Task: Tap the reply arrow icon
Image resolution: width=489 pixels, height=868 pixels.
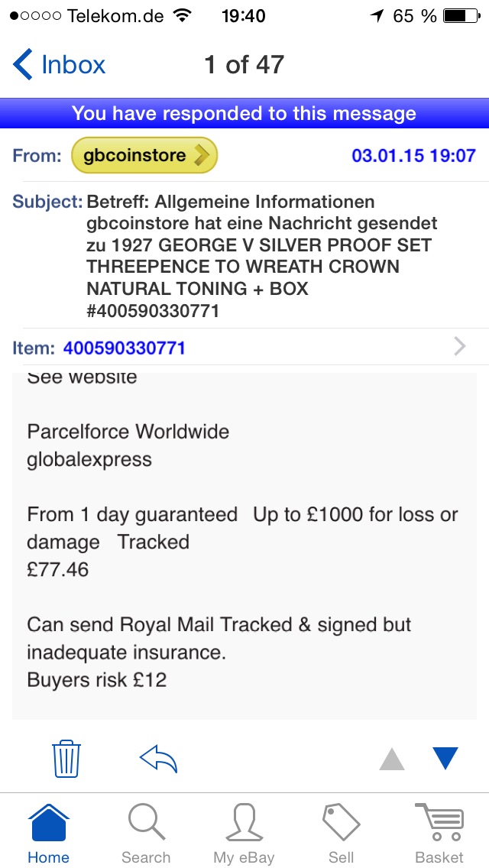Action: pyautogui.click(x=158, y=758)
